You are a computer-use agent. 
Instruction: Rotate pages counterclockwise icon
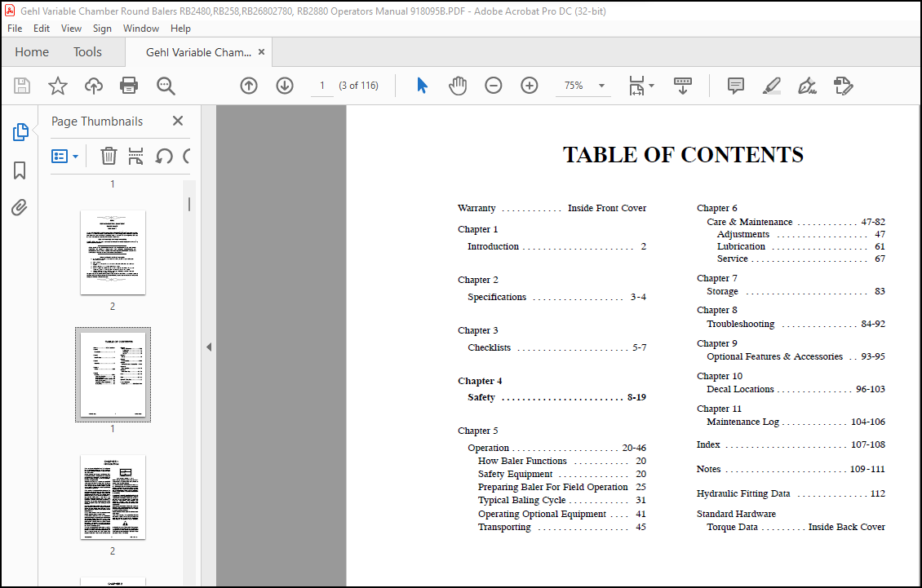coord(164,156)
